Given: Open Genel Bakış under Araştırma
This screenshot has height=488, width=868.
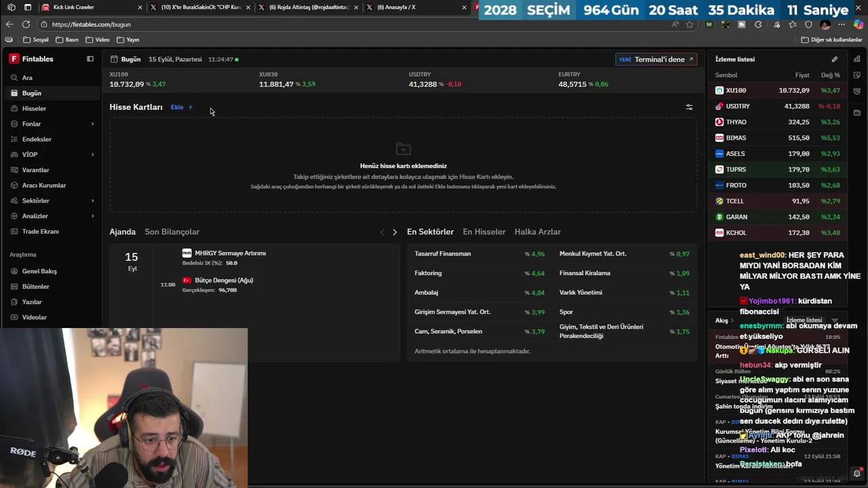Looking at the screenshot, I should (51, 271).
